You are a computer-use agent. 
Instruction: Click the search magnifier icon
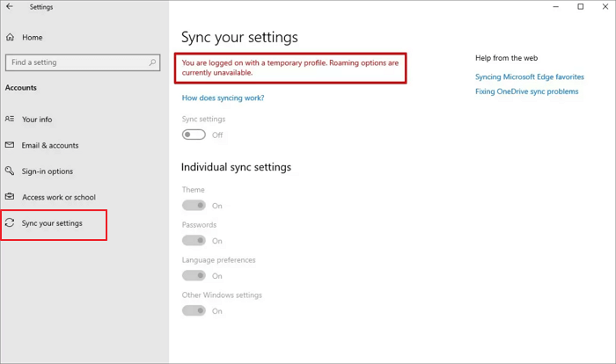click(153, 62)
